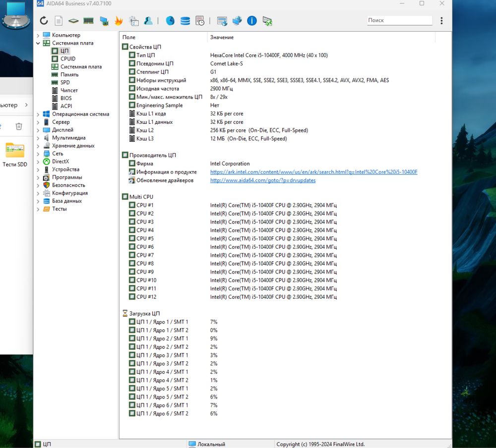Viewport: 496px width, 448px height.
Task: Click the monitor and card toolbar icon
Action: point(104,21)
